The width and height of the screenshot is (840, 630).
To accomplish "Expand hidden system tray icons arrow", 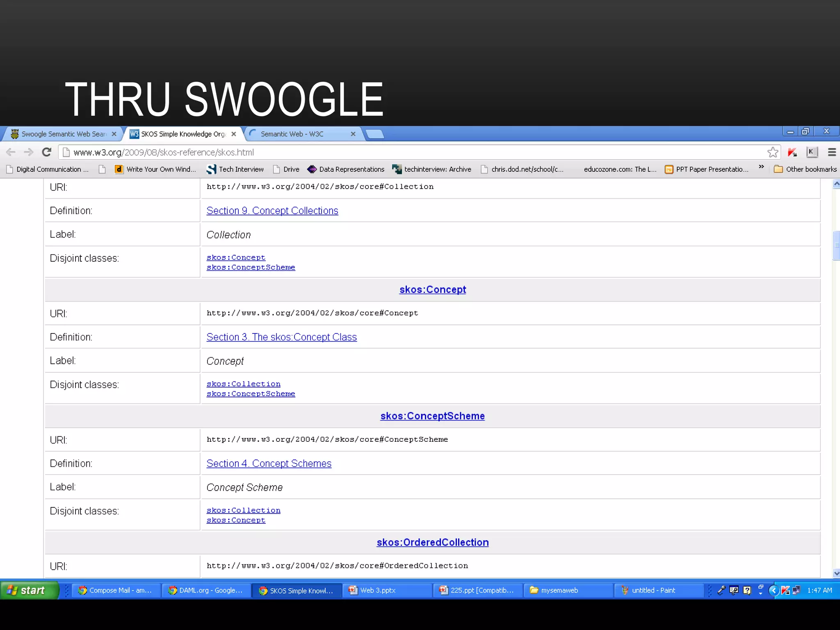I will 774,590.
